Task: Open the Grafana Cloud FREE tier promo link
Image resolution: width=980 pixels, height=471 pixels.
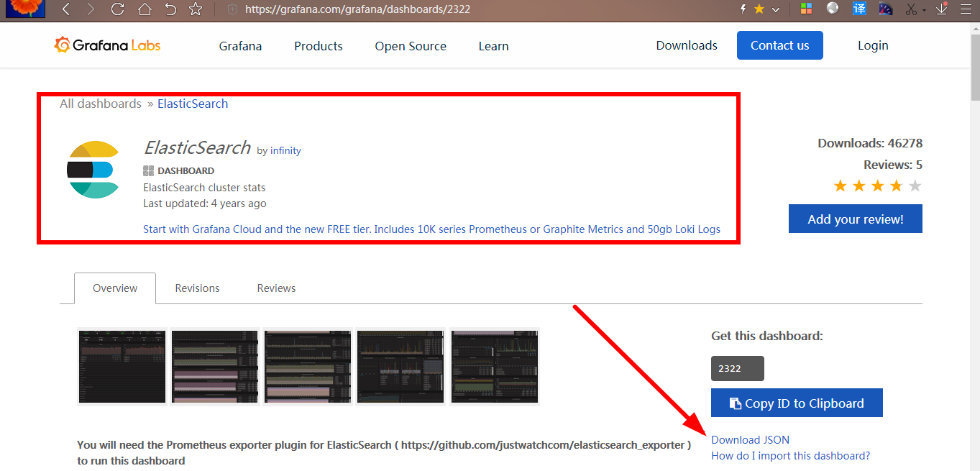Action: 431,229
